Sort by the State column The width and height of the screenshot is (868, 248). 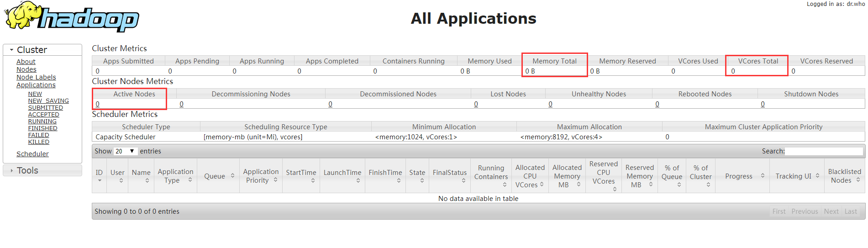(417, 176)
